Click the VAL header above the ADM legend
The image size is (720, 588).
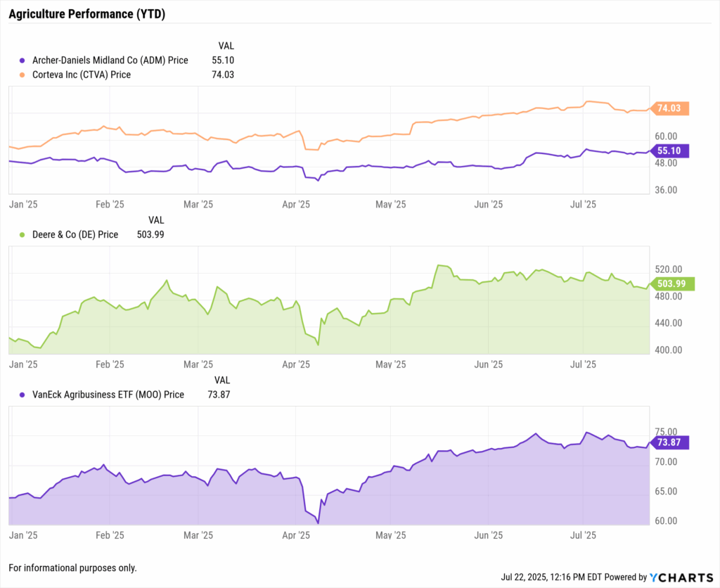pyautogui.click(x=226, y=46)
